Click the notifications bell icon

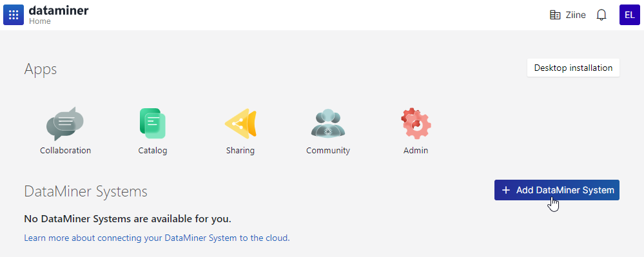(x=601, y=15)
